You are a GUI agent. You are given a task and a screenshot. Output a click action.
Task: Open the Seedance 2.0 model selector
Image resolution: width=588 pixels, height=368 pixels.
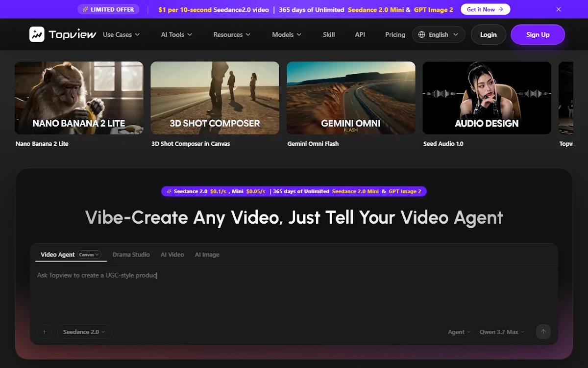[84, 332]
